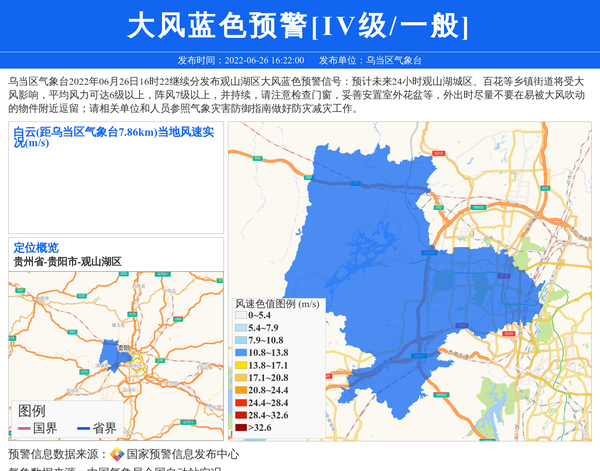Choose the 17.1~20.8 legend color box
Screen dimensions: 600x471
click(240, 378)
